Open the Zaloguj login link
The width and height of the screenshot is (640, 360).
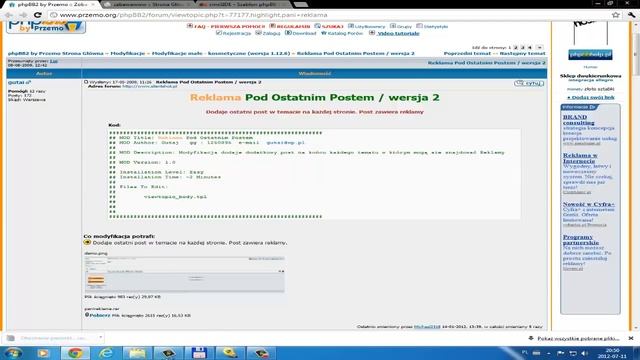[x=271, y=33]
